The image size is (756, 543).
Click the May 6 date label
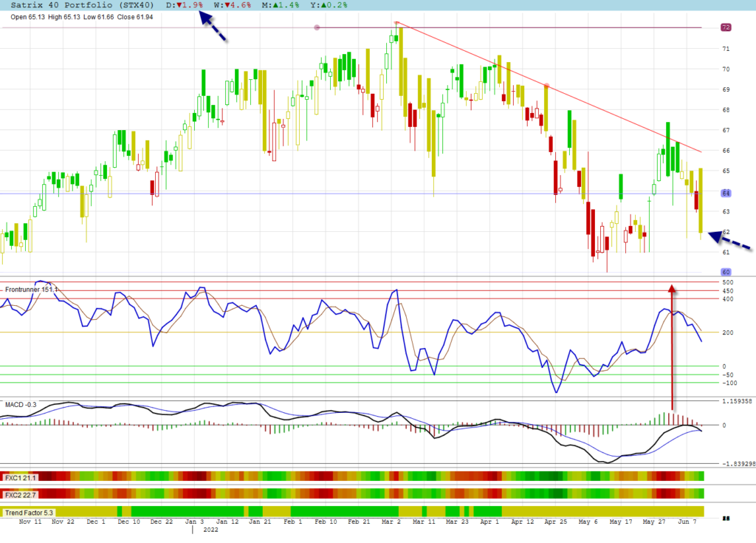click(x=588, y=522)
